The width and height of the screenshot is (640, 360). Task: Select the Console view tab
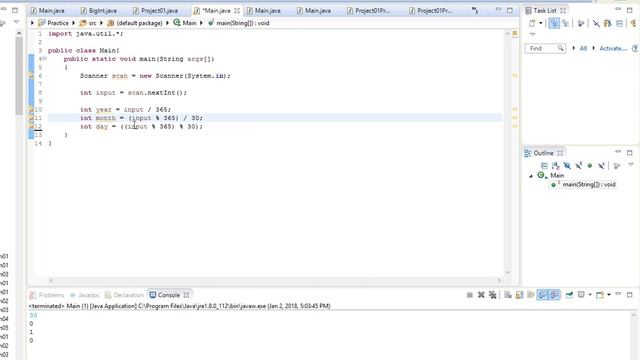point(169,295)
